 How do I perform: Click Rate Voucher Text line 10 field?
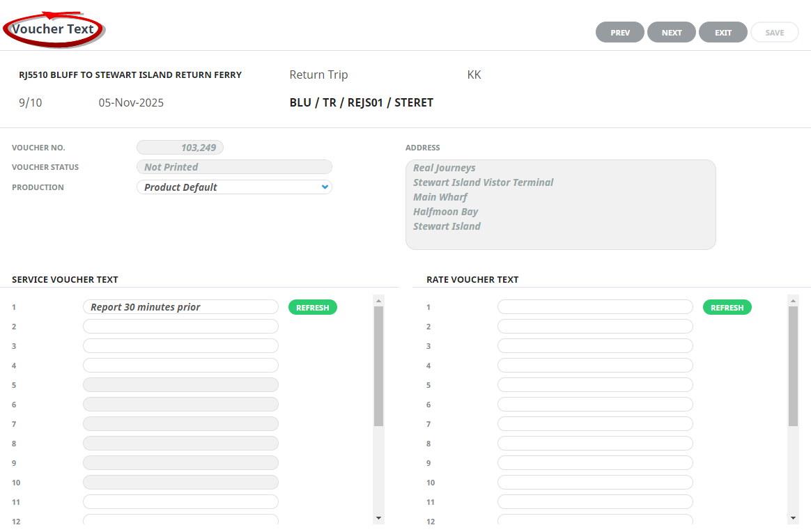[x=595, y=483]
